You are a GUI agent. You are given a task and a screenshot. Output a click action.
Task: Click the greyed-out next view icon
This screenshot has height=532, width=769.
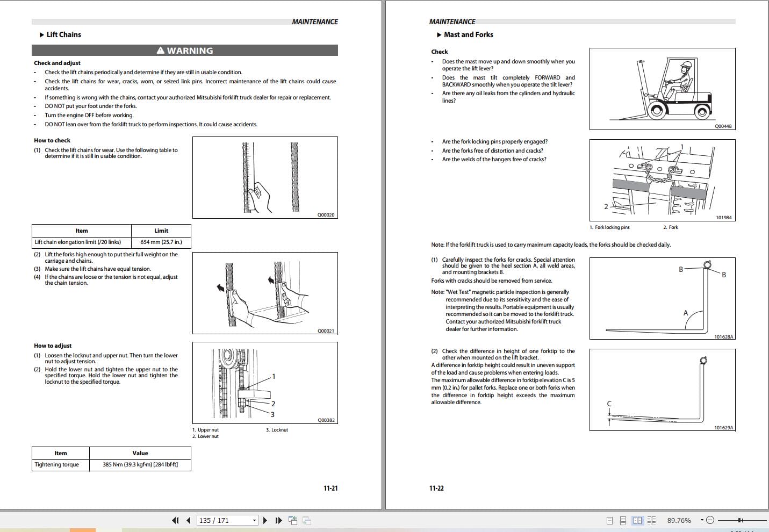(x=307, y=520)
